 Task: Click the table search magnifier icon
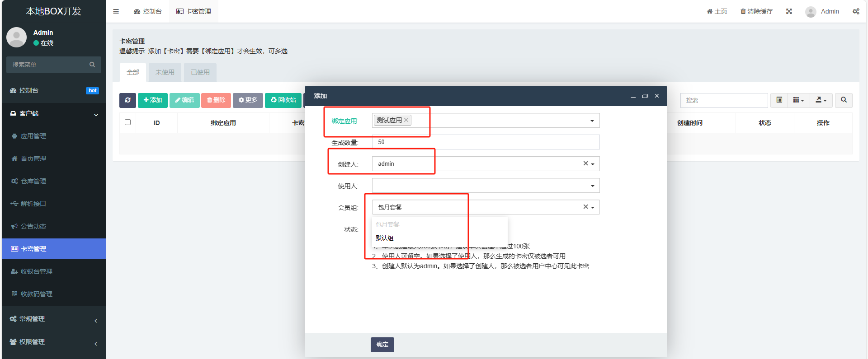coord(844,100)
